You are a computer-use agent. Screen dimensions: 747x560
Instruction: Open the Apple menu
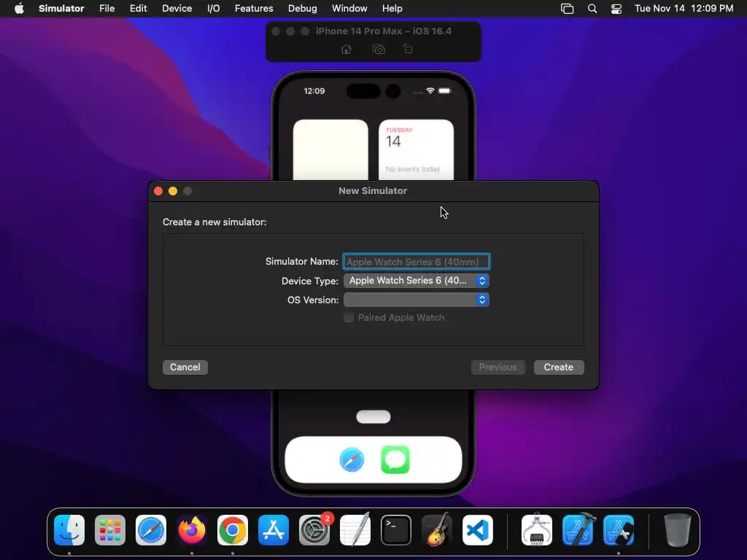[19, 9]
